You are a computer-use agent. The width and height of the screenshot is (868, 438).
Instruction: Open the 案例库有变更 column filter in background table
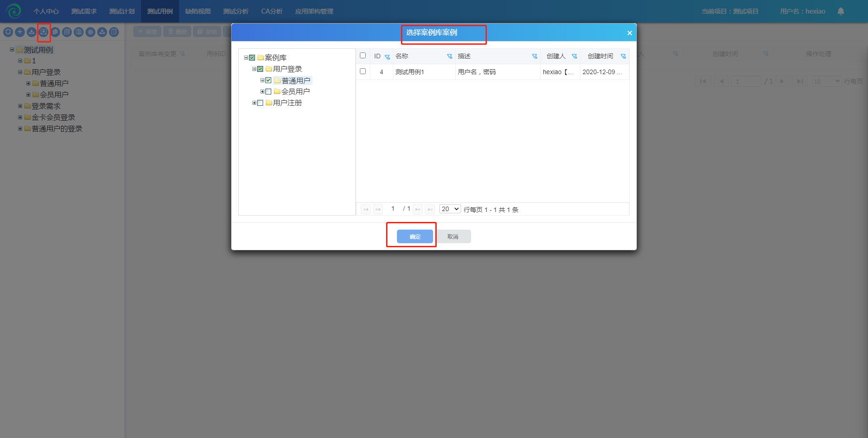(182, 54)
